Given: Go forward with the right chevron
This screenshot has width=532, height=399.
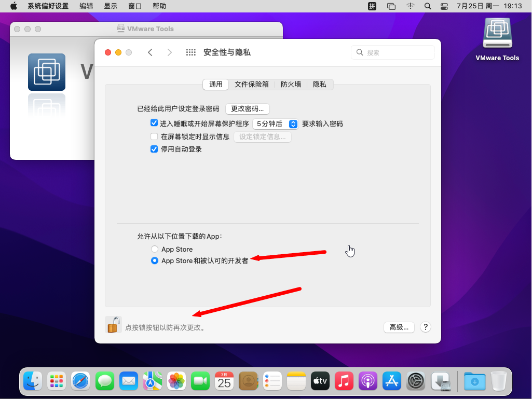Looking at the screenshot, I should pyautogui.click(x=169, y=52).
